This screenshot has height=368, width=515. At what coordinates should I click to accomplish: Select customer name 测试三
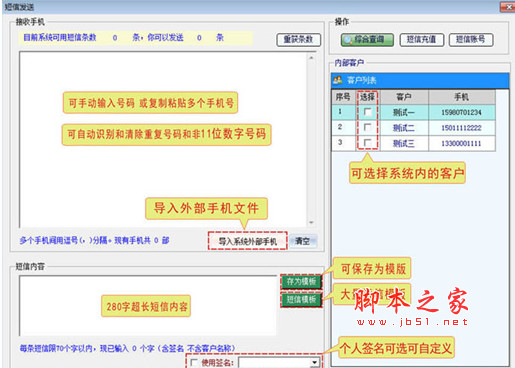click(404, 144)
